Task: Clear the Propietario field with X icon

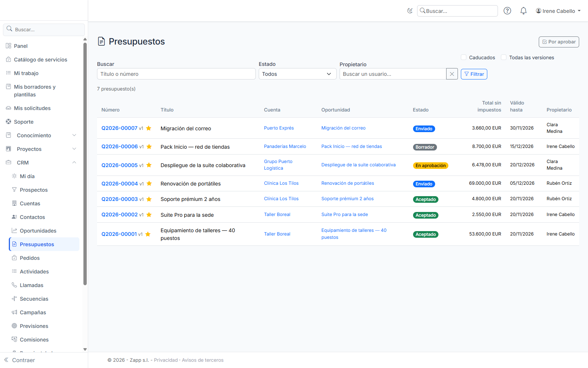Action: [x=452, y=74]
